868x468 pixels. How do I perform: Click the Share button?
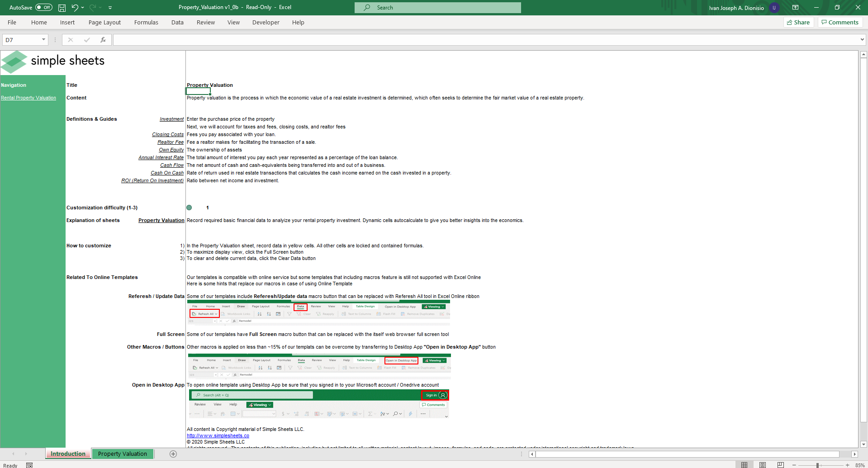click(798, 22)
